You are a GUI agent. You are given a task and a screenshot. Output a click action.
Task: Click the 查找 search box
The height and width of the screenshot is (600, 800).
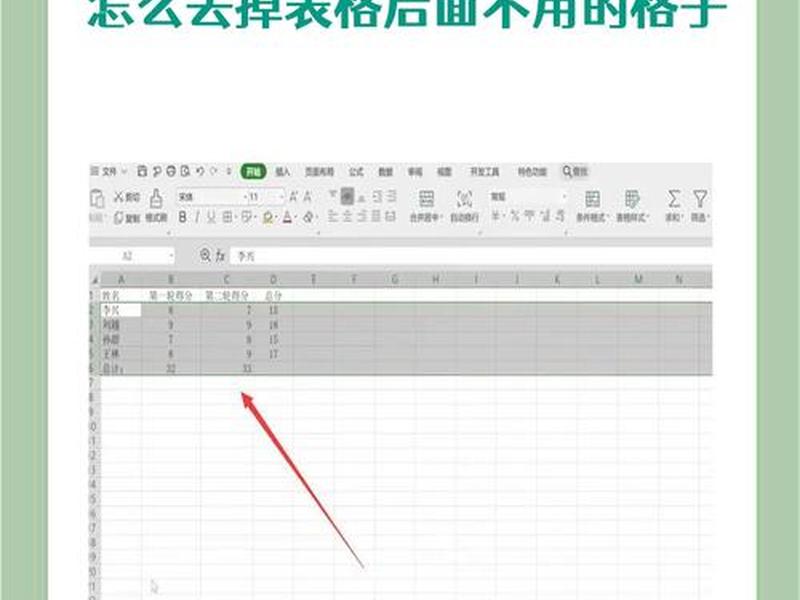click(x=576, y=171)
